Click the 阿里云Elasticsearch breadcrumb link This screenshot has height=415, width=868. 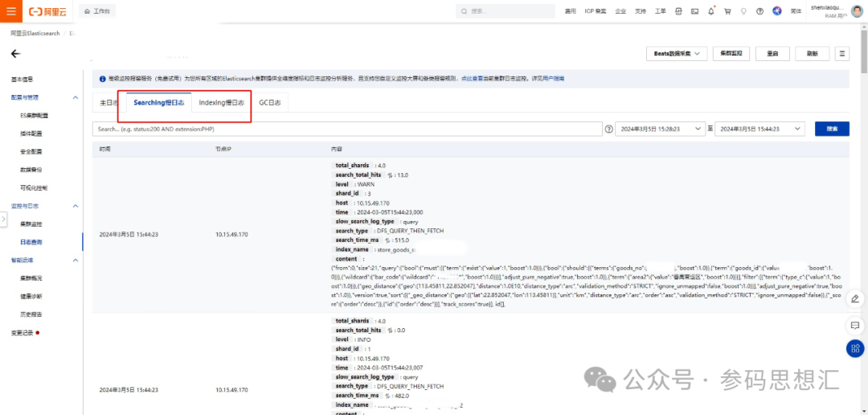[x=35, y=34]
